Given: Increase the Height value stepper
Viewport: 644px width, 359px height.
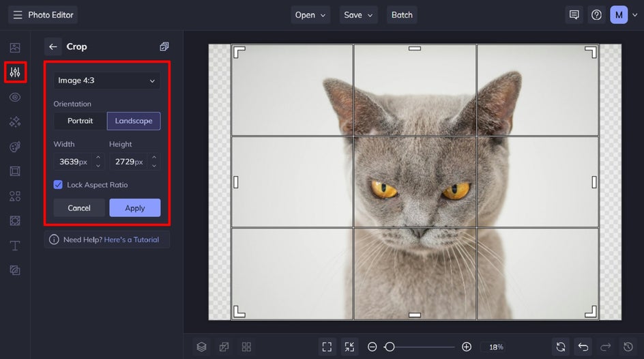Looking at the screenshot, I should tap(154, 158).
